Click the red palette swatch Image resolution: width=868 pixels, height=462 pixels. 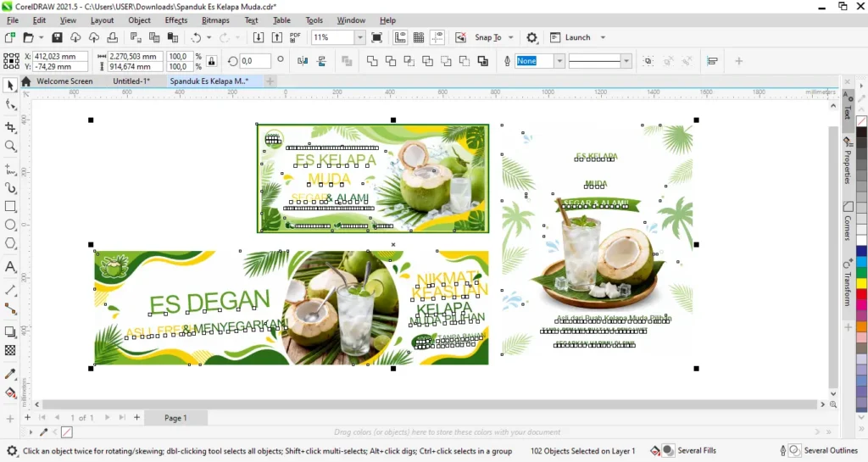(x=862, y=294)
